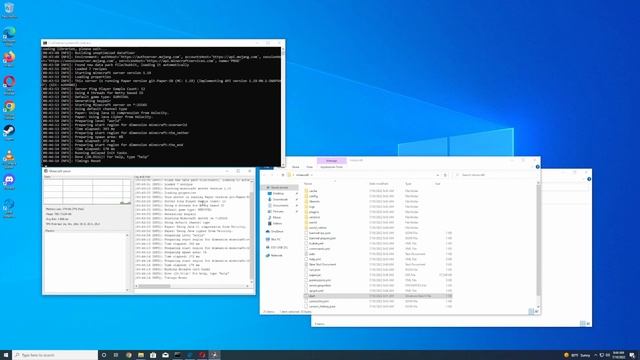Sort by the Name column header
The image size is (640, 360).
(308, 184)
